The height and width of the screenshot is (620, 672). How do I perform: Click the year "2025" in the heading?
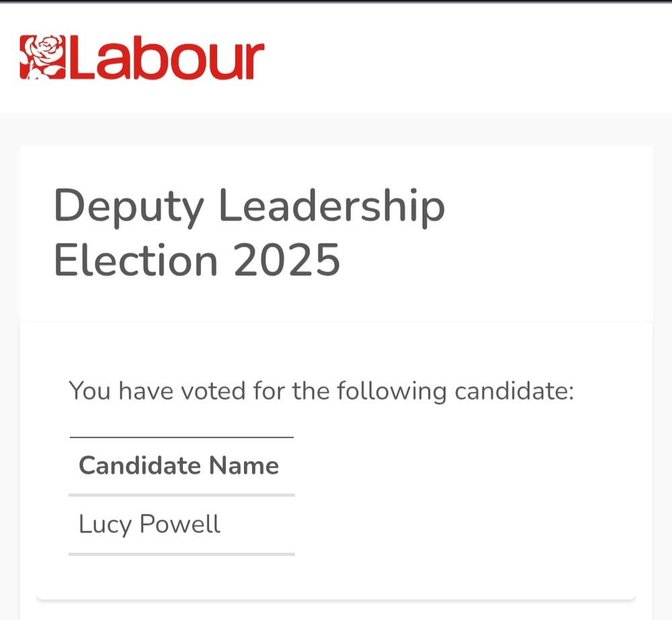coord(287,260)
